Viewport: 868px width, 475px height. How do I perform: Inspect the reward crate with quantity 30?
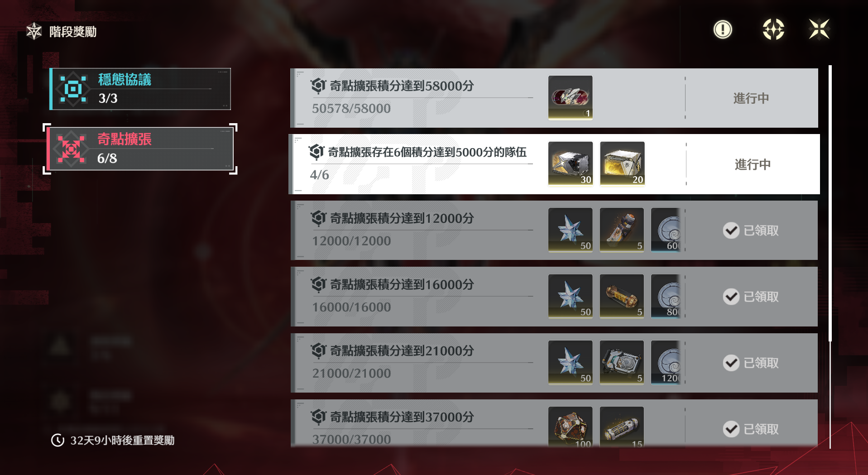pos(570,163)
